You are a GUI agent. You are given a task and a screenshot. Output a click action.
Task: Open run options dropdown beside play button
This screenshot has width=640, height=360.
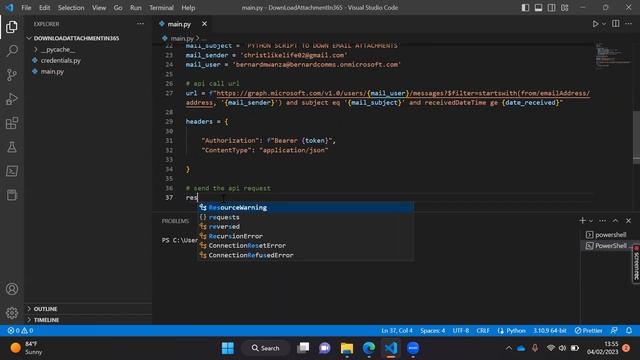[604, 24]
